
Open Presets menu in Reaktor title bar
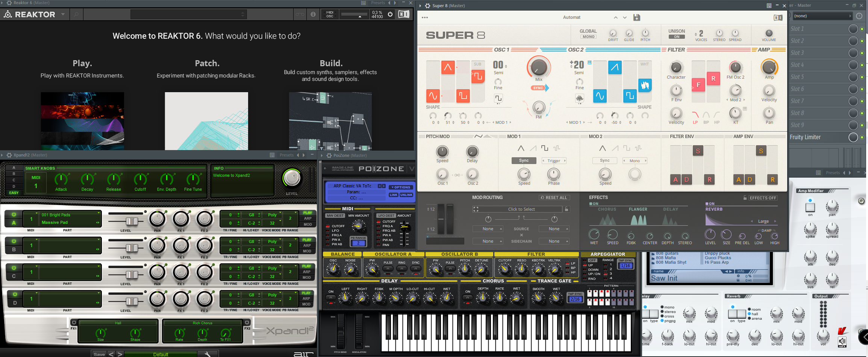click(x=378, y=3)
